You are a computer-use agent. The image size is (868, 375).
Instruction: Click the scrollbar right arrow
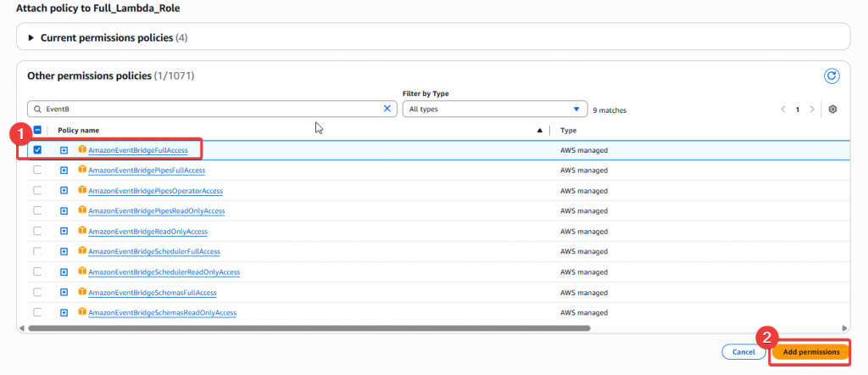(x=845, y=328)
